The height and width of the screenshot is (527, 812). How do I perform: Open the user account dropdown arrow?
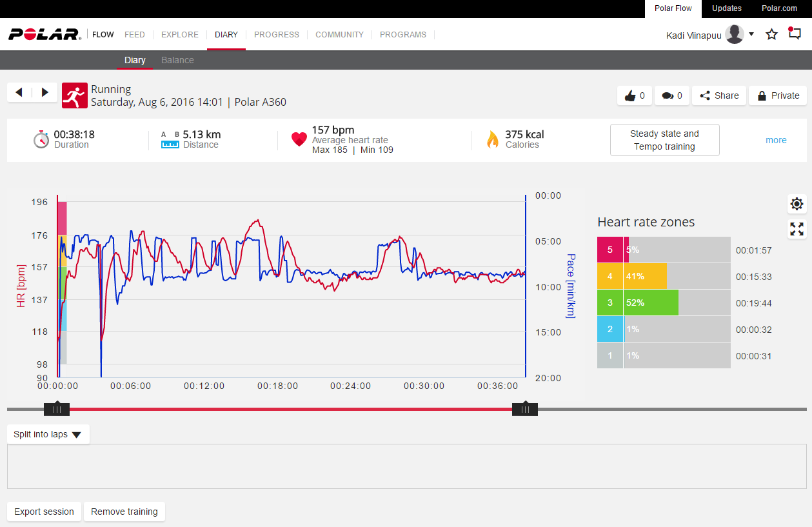tap(751, 34)
